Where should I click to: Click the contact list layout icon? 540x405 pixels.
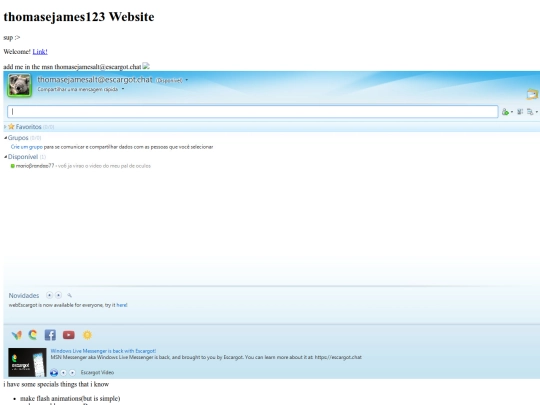(520, 112)
